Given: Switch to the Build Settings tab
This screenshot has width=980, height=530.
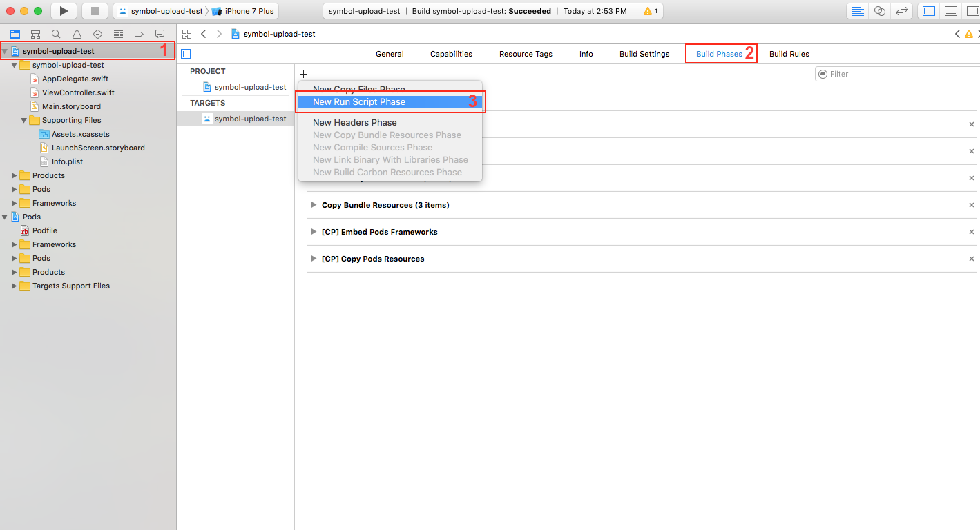Looking at the screenshot, I should tap(644, 54).
